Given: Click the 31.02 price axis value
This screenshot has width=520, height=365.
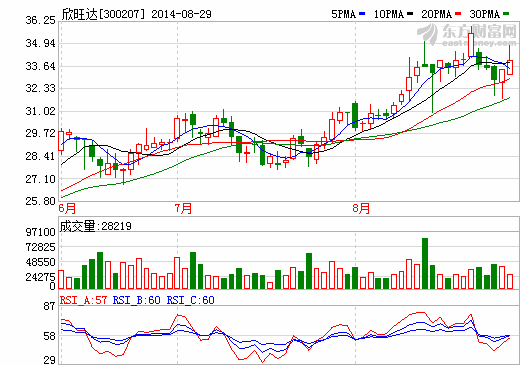Looking at the screenshot, I should click(41, 111).
